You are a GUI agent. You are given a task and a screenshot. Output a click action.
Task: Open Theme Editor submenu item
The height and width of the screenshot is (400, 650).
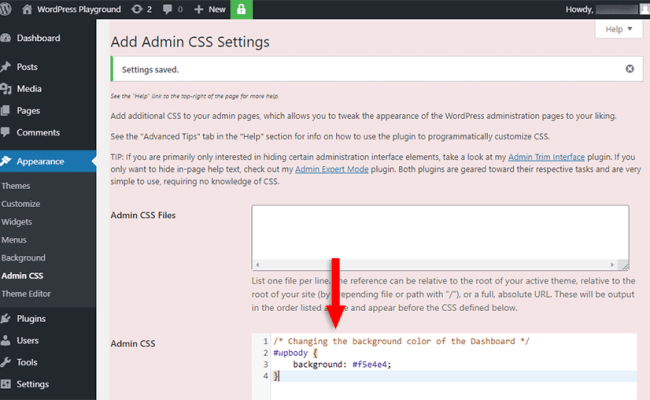coord(26,293)
